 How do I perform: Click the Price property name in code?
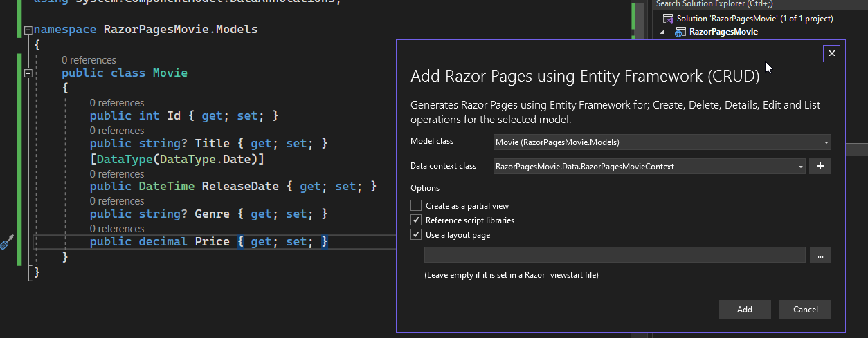pyautogui.click(x=212, y=242)
